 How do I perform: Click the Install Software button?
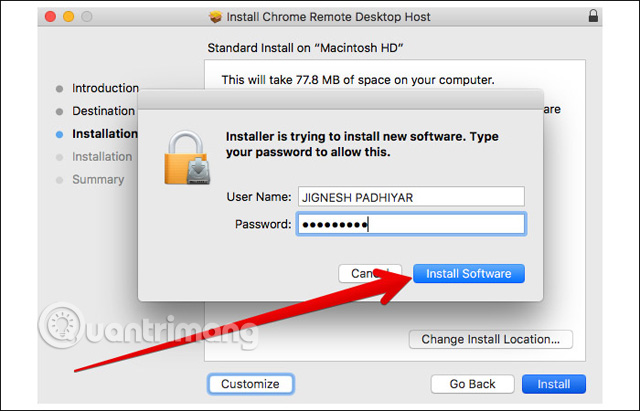pos(469,273)
